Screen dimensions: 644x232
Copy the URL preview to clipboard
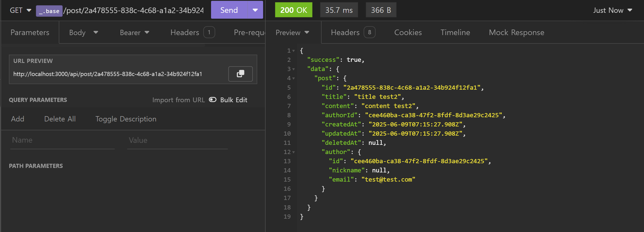click(x=240, y=74)
